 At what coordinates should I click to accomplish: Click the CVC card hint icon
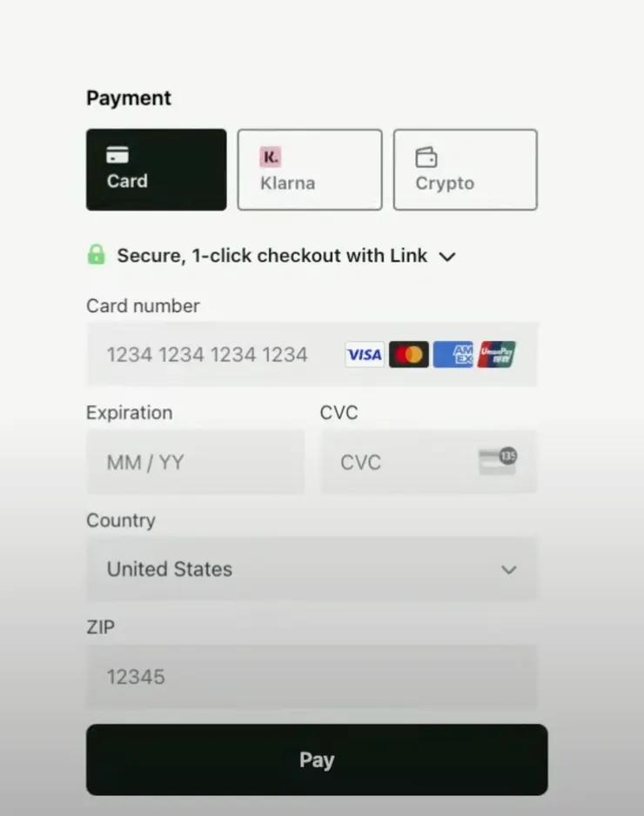[498, 461]
